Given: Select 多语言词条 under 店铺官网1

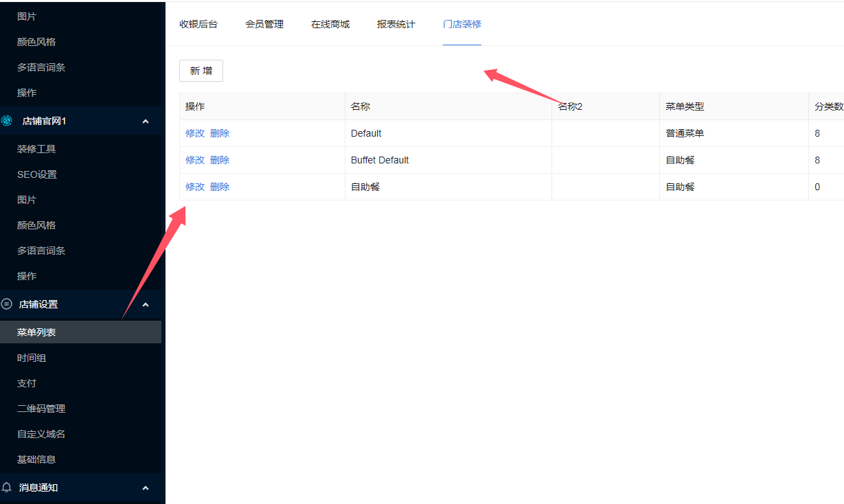Looking at the screenshot, I should pos(41,251).
